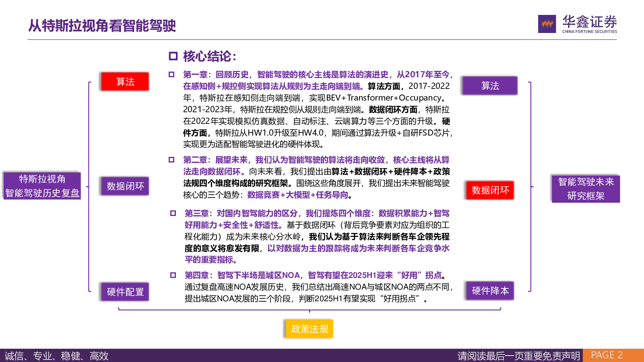Click the square bullet before 第三章
Viewport: 644px width, 362px height.
pos(173,213)
